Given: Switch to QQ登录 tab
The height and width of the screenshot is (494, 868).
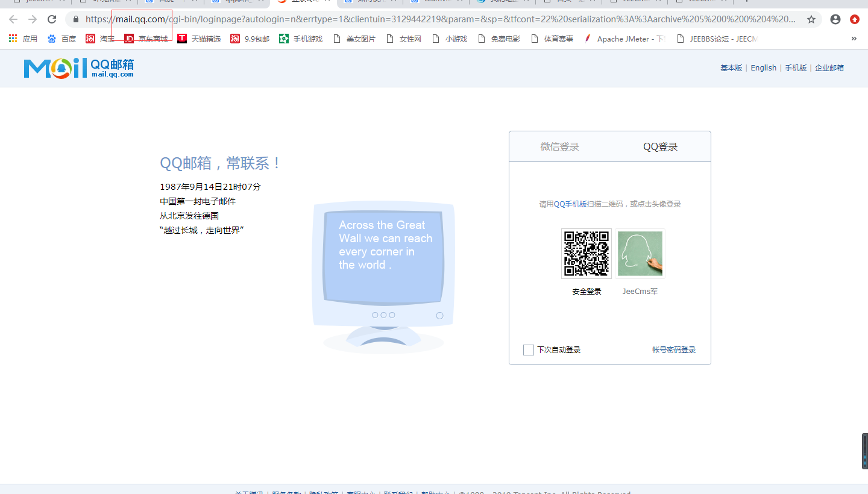Looking at the screenshot, I should click(x=660, y=147).
